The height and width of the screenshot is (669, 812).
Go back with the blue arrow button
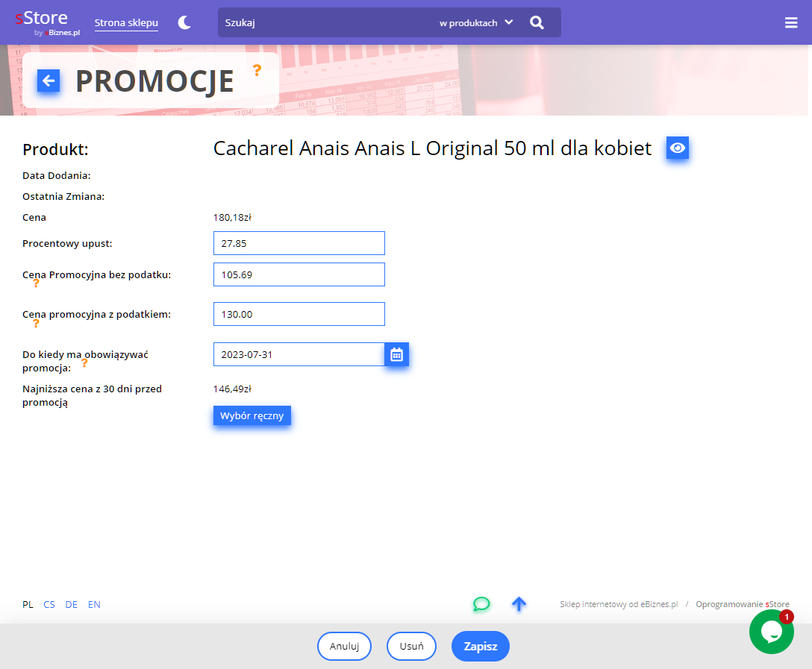click(49, 81)
